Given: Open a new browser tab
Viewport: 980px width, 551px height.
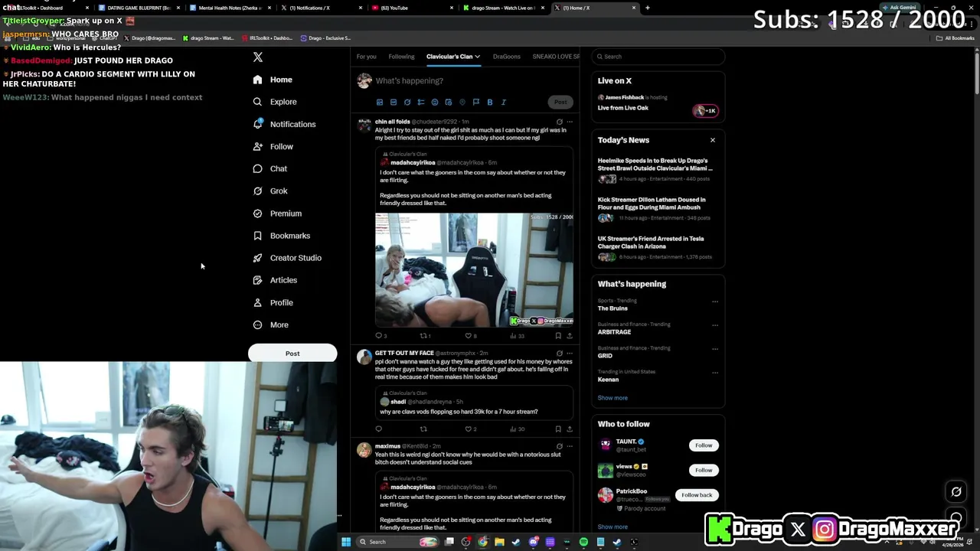Looking at the screenshot, I should pyautogui.click(x=648, y=8).
